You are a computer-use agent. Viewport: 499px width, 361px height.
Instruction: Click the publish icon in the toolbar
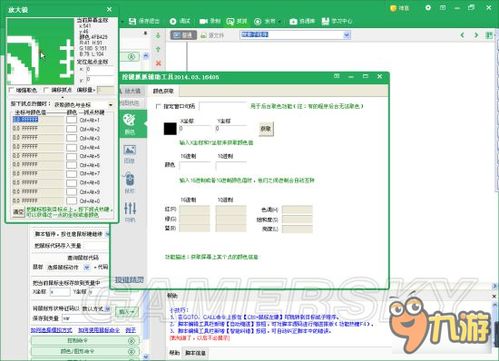[x=258, y=21]
